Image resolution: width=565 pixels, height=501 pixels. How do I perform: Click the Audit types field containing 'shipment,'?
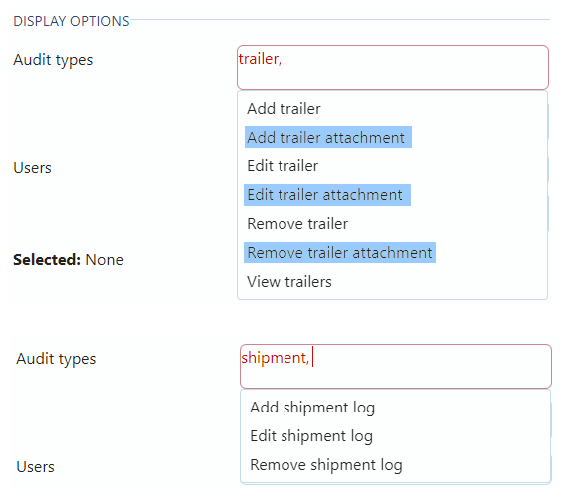click(x=396, y=366)
